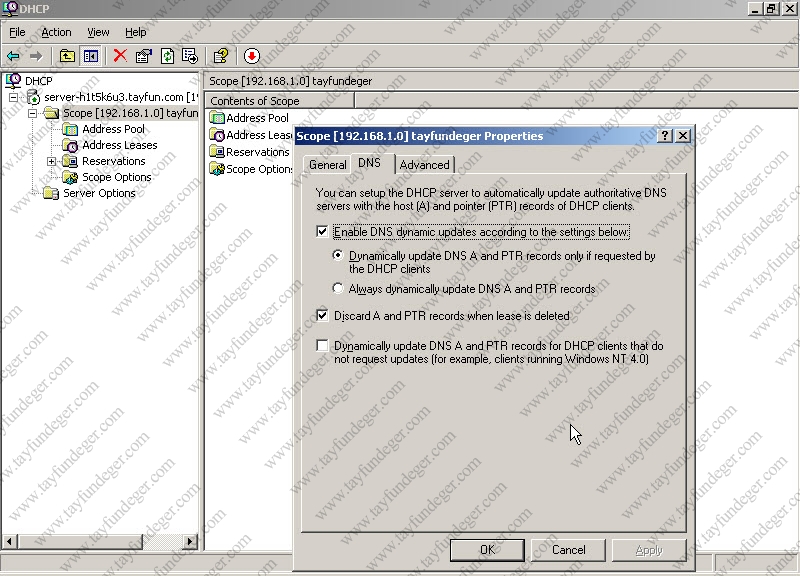This screenshot has height=576, width=800.
Task: Collapse the Scope [192.168.1.0] tree node
Action: 33,113
